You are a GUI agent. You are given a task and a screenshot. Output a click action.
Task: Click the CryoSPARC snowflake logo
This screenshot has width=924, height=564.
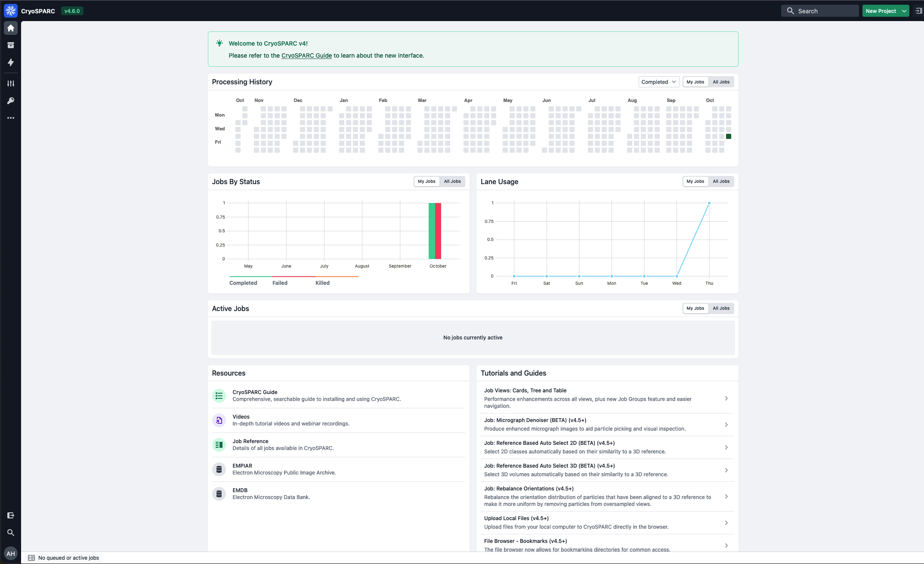click(x=11, y=11)
